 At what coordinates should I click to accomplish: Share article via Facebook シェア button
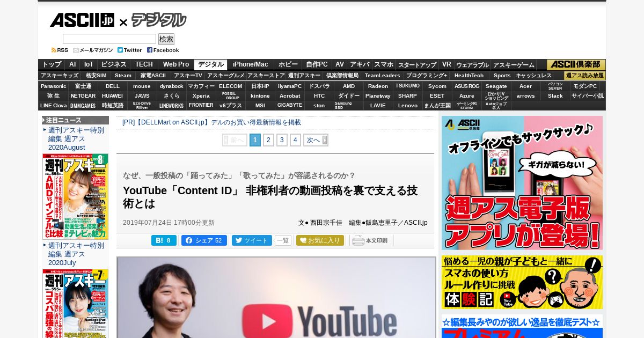pos(204,240)
